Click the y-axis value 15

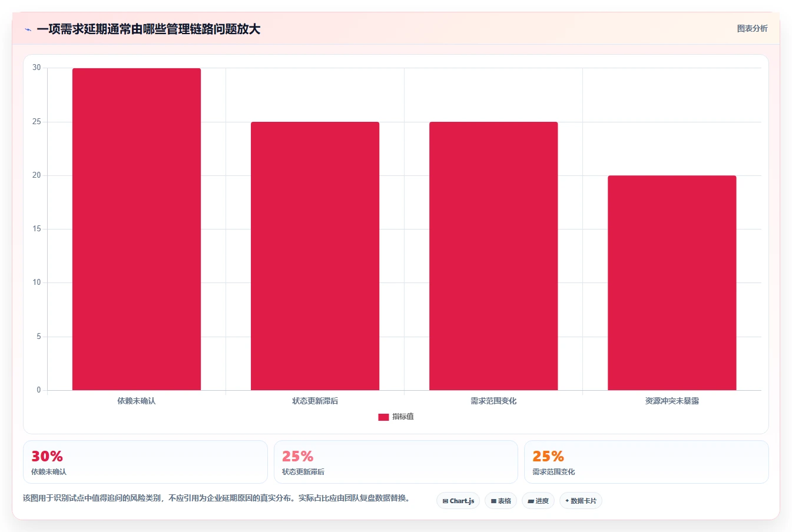coord(37,229)
